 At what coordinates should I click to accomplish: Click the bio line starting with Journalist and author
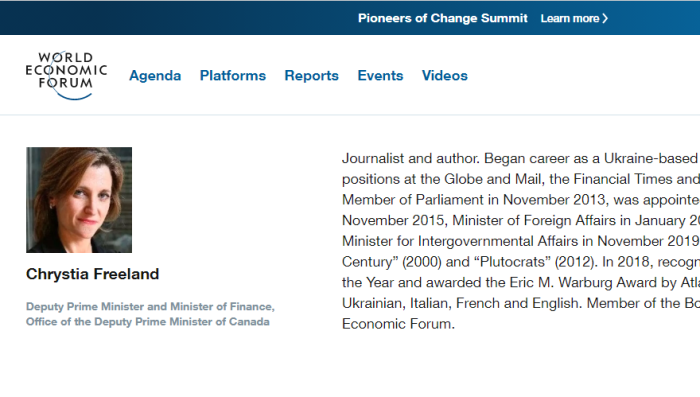[x=521, y=159]
